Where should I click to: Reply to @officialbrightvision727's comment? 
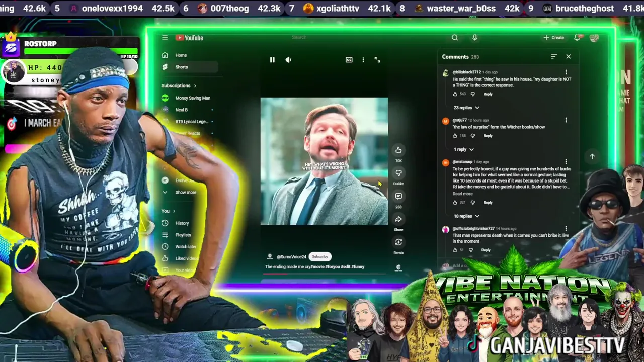pyautogui.click(x=486, y=250)
